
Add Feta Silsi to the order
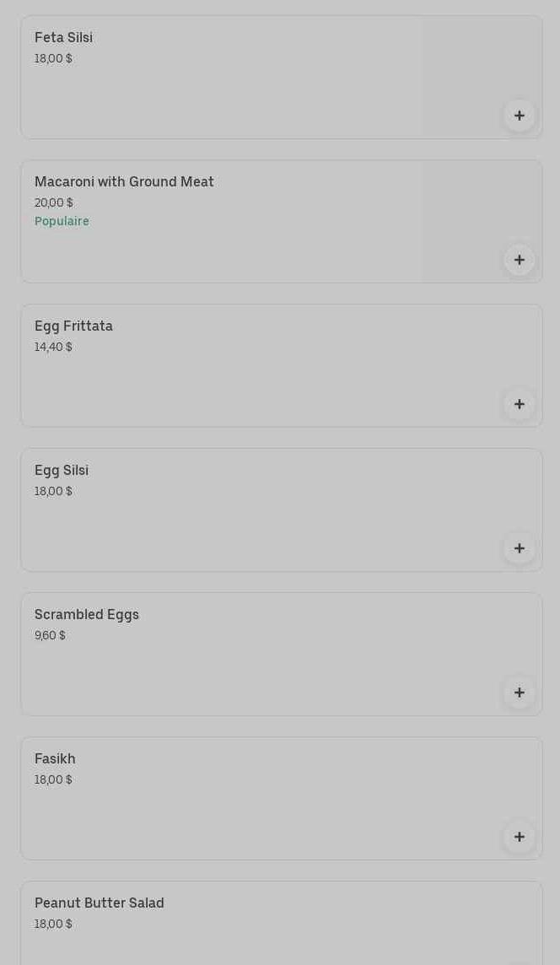pos(520,116)
